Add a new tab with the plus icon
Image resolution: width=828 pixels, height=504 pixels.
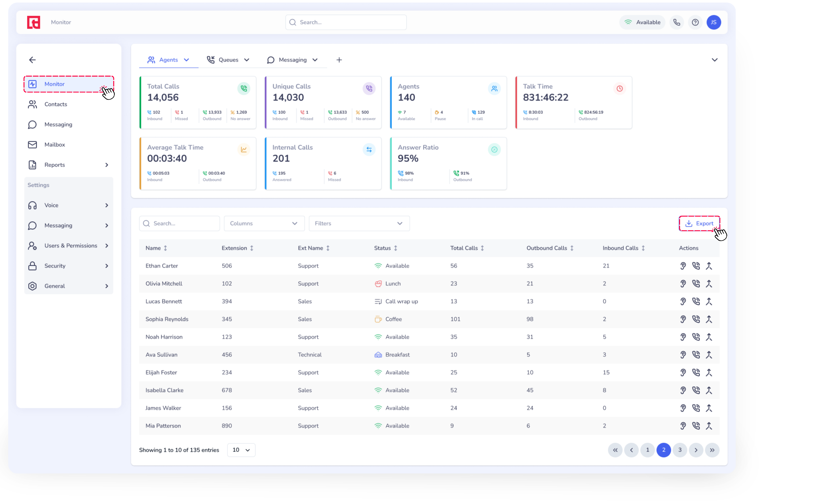click(339, 60)
